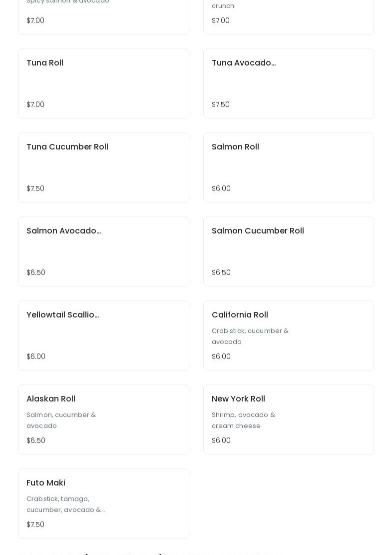
Task: Open the Salmon Roll item
Action: click(x=288, y=167)
